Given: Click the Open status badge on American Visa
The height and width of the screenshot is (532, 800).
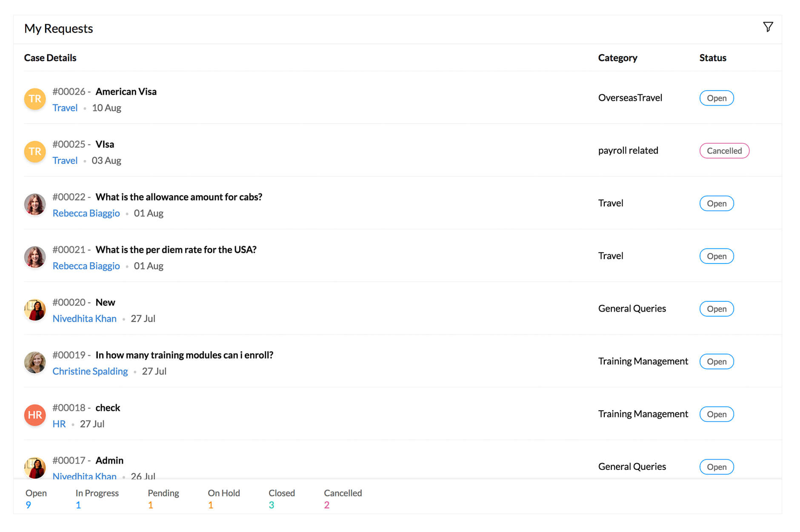Looking at the screenshot, I should point(717,98).
